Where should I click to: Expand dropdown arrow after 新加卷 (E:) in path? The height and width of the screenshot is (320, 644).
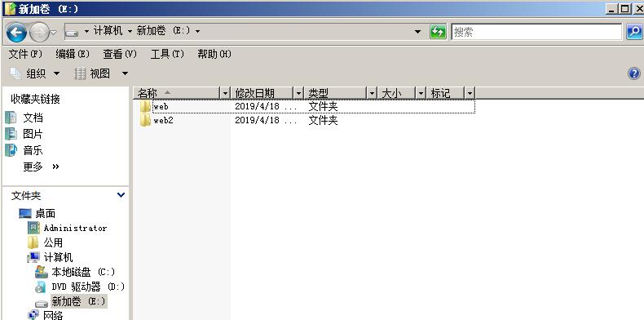[x=197, y=31]
